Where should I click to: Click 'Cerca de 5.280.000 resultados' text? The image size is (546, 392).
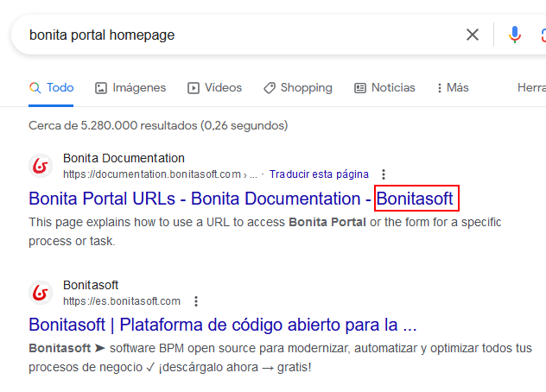(158, 125)
